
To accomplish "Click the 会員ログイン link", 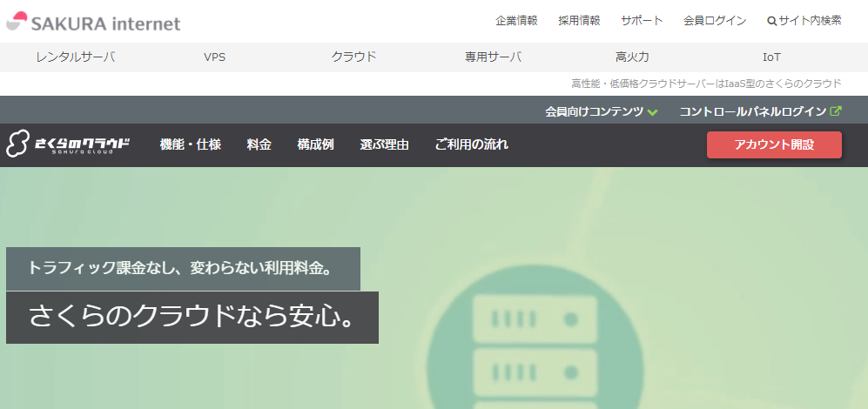I will (x=715, y=21).
